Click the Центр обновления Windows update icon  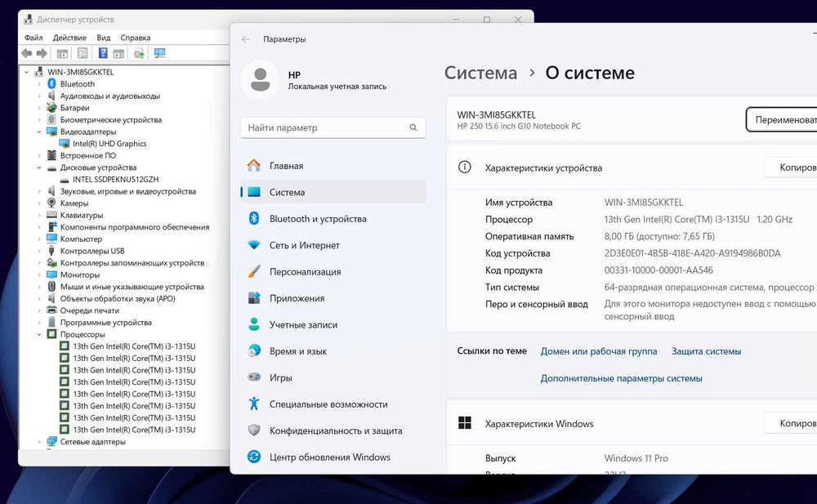pos(254,457)
